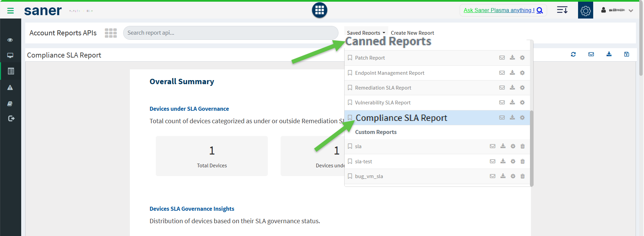Click the Ask Saner Plasma anything link
This screenshot has width=644, height=236.
coord(499,10)
